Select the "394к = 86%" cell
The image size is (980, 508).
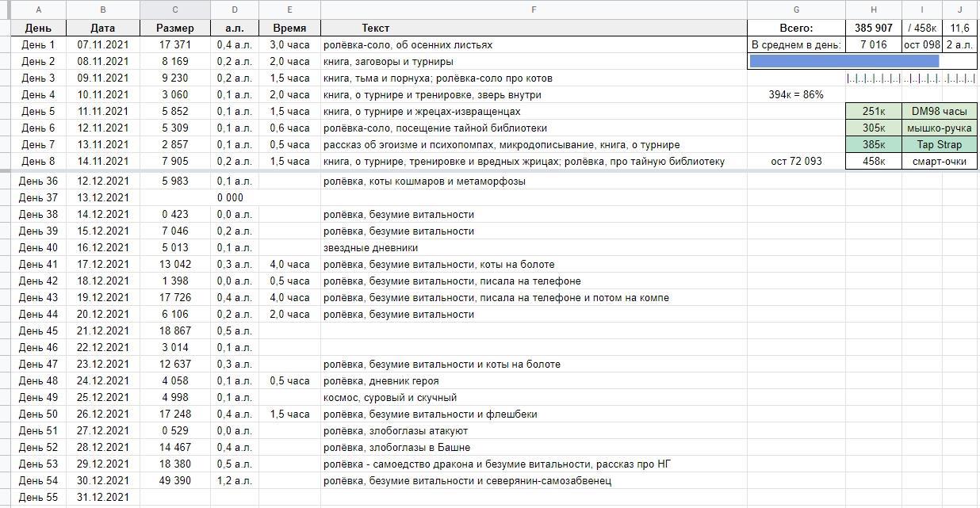coord(795,95)
